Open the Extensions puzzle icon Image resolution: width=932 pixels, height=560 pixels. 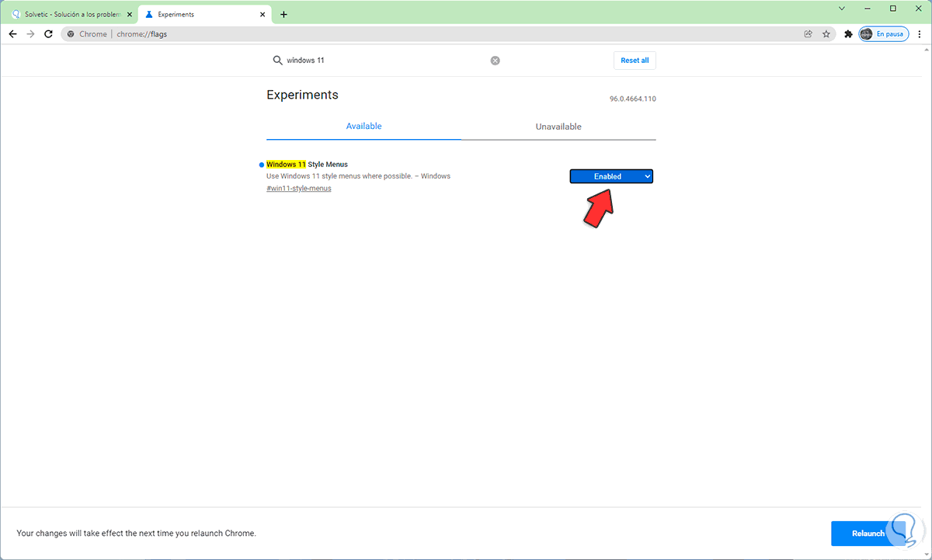point(848,34)
